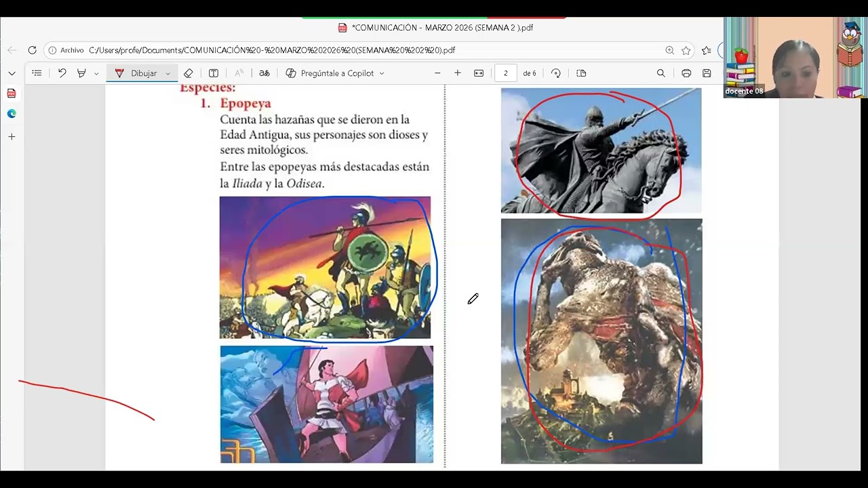Screen dimensions: 868x488
Task: Click the word Odisea in the text
Action: coord(303,184)
